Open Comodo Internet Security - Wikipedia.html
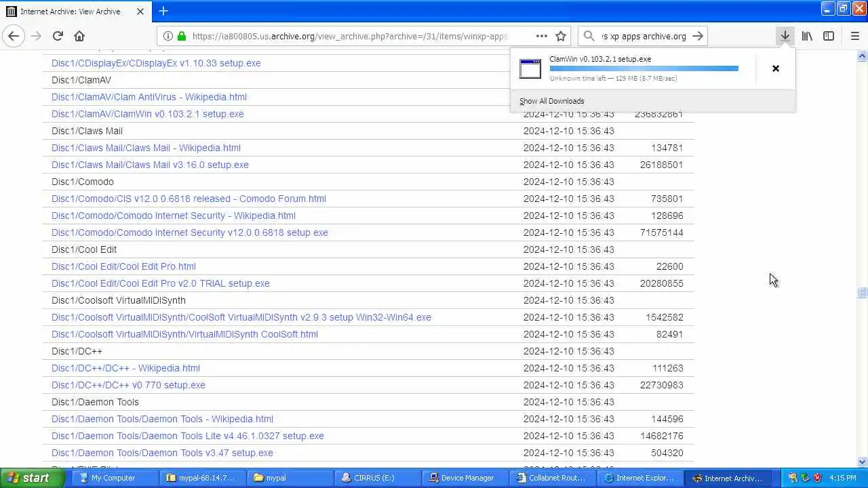 pyautogui.click(x=174, y=216)
